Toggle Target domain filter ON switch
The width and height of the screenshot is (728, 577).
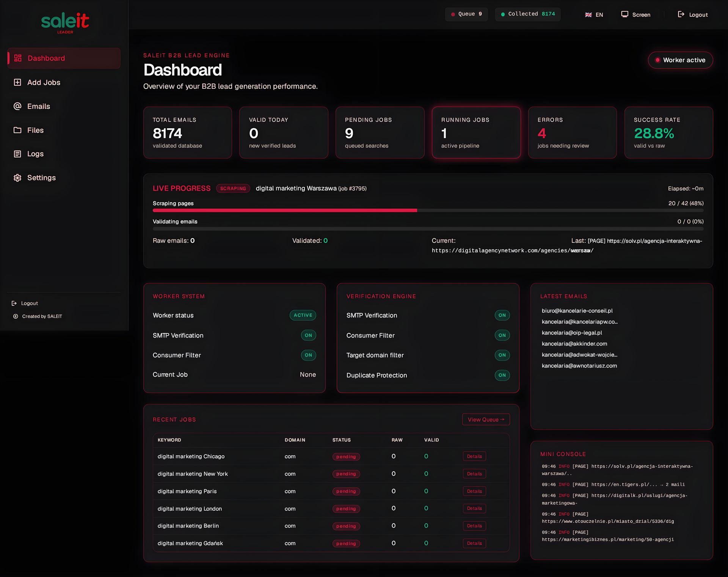click(x=502, y=355)
